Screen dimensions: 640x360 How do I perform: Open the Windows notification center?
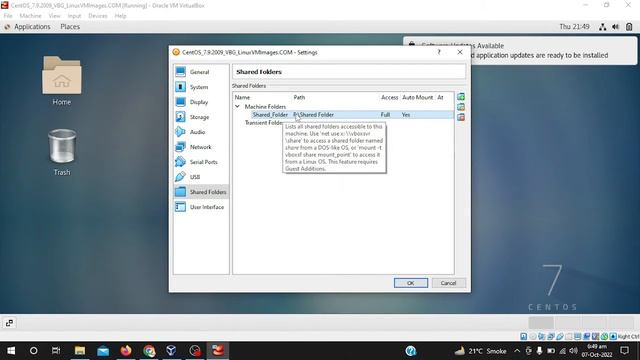coord(624,351)
